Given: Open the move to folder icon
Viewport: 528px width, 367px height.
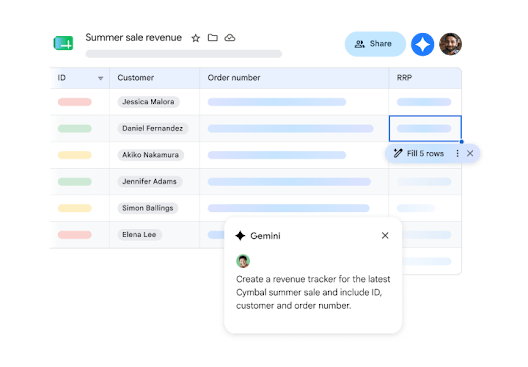Looking at the screenshot, I should pos(212,37).
